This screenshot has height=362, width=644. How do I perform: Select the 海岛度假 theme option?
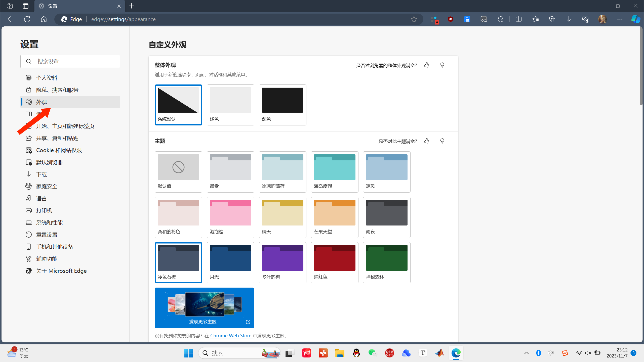coord(335,171)
